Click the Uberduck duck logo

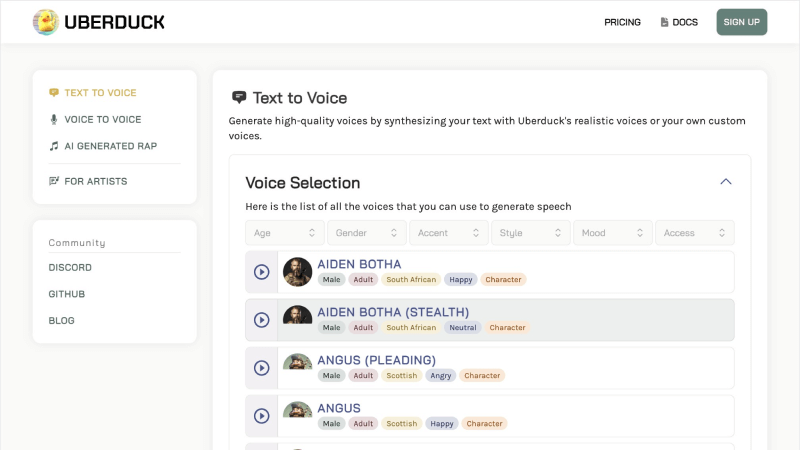pos(45,22)
